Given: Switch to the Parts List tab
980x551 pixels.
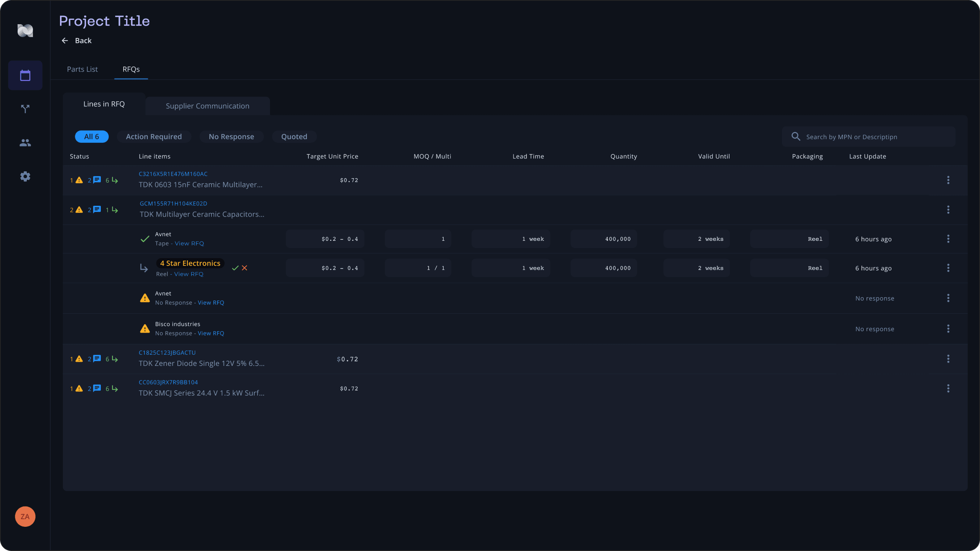Looking at the screenshot, I should (x=82, y=69).
